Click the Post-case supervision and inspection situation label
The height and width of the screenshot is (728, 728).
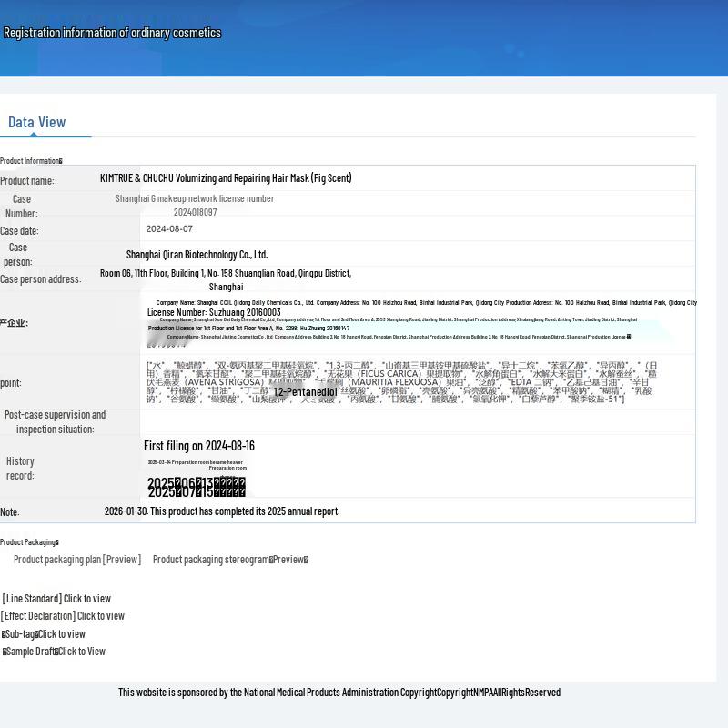click(55, 422)
